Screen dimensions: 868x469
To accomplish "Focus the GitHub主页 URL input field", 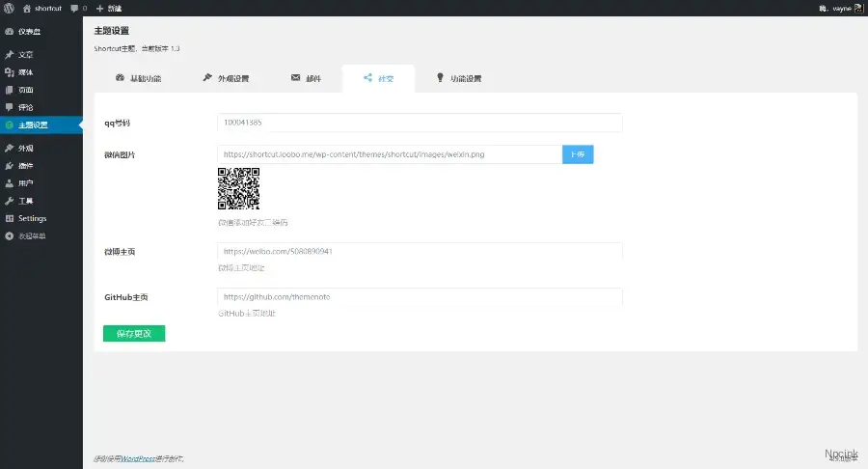I will [420, 297].
